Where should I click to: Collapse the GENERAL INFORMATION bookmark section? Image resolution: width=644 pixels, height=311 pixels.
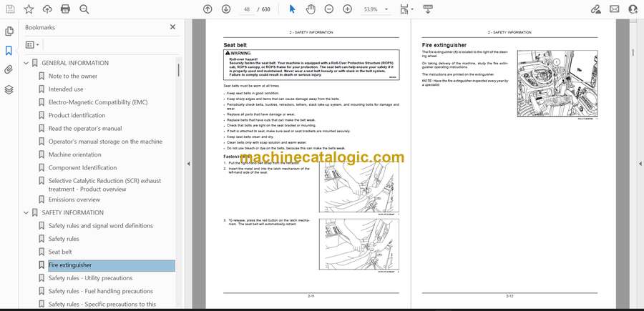pos(27,64)
